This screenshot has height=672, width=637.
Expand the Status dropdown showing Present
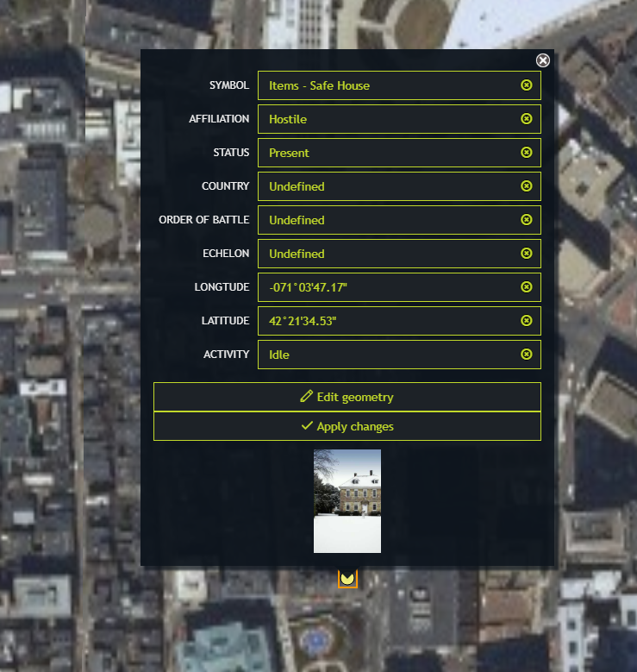pos(388,153)
